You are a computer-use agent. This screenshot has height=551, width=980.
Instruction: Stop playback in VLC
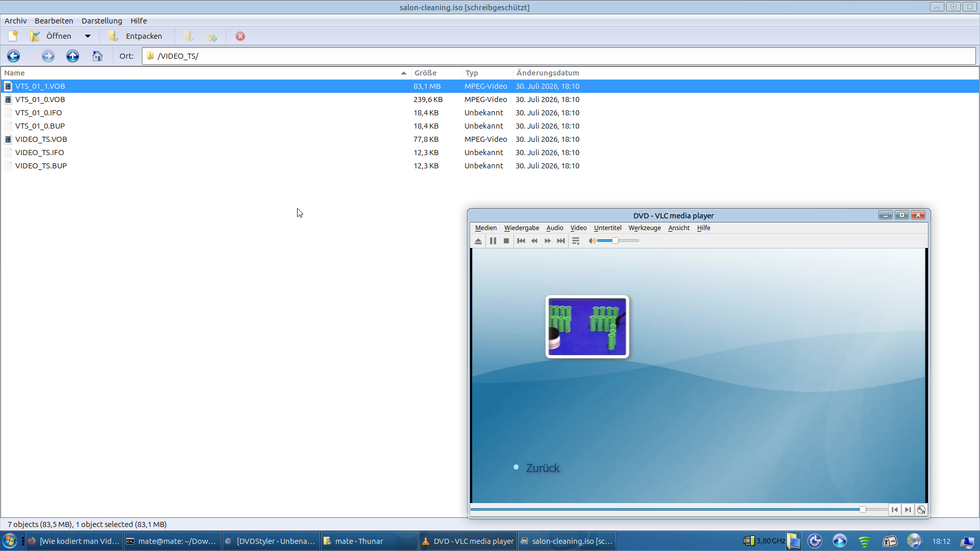[x=506, y=241]
